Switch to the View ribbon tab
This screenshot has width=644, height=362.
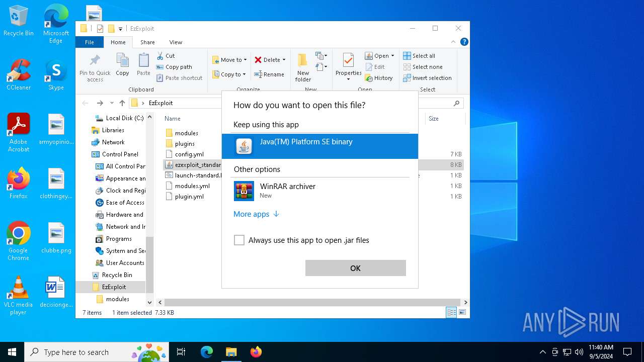[x=176, y=42]
